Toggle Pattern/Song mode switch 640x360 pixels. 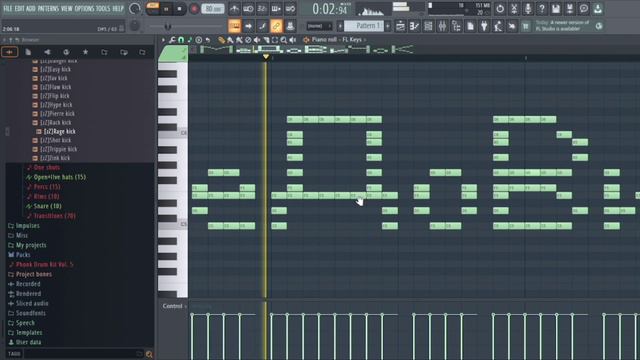153,8
